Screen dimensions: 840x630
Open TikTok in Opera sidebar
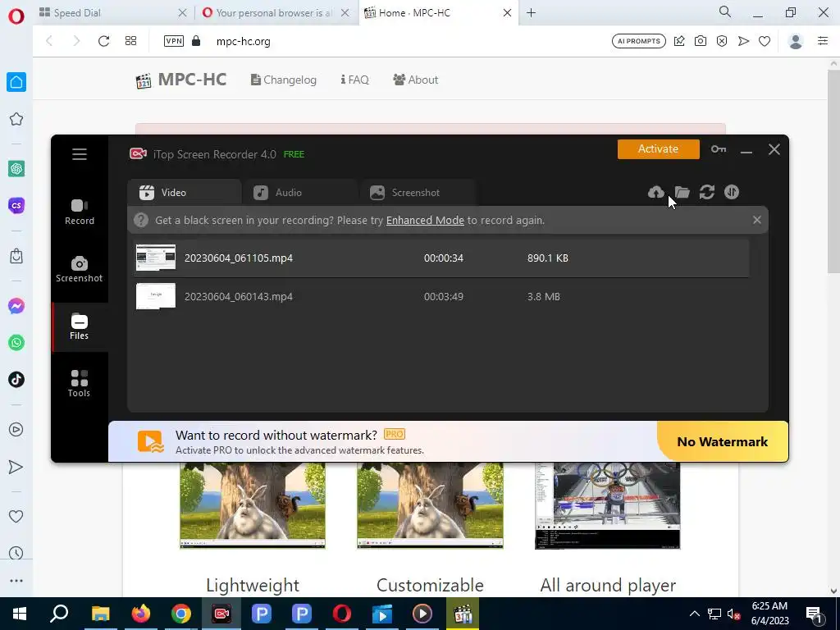click(x=16, y=379)
